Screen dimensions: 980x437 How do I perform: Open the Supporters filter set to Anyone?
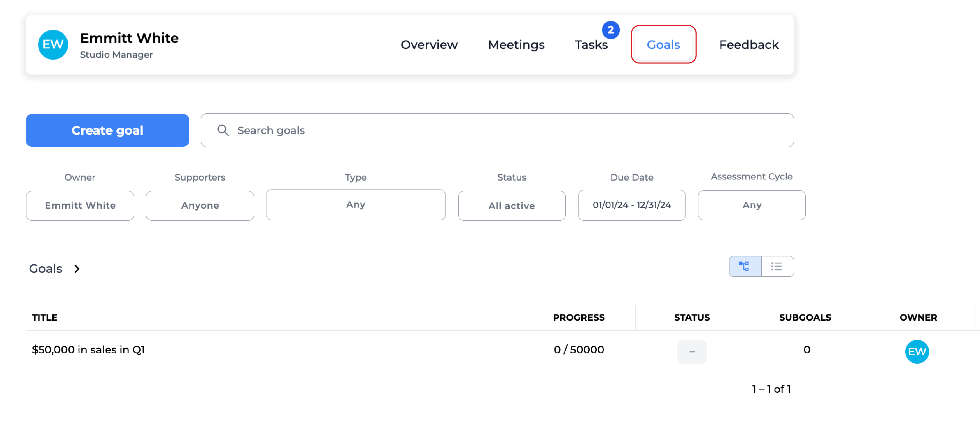click(x=200, y=205)
